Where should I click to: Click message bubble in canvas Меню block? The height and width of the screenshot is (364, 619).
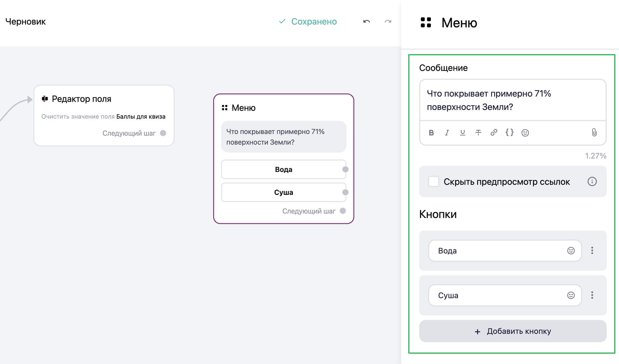tap(284, 137)
